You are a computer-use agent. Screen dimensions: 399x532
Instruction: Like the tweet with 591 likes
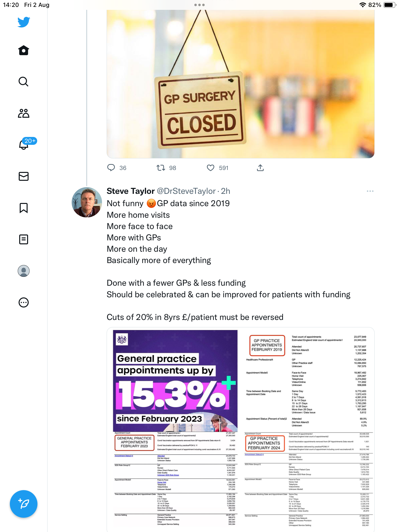[x=211, y=168]
